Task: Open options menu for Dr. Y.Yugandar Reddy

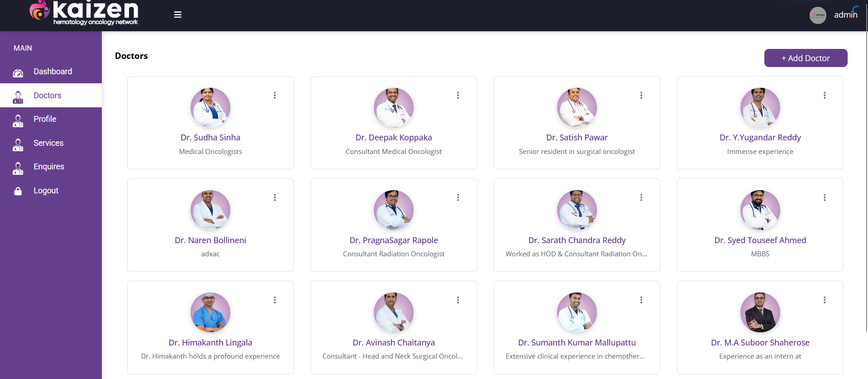Action: click(825, 95)
